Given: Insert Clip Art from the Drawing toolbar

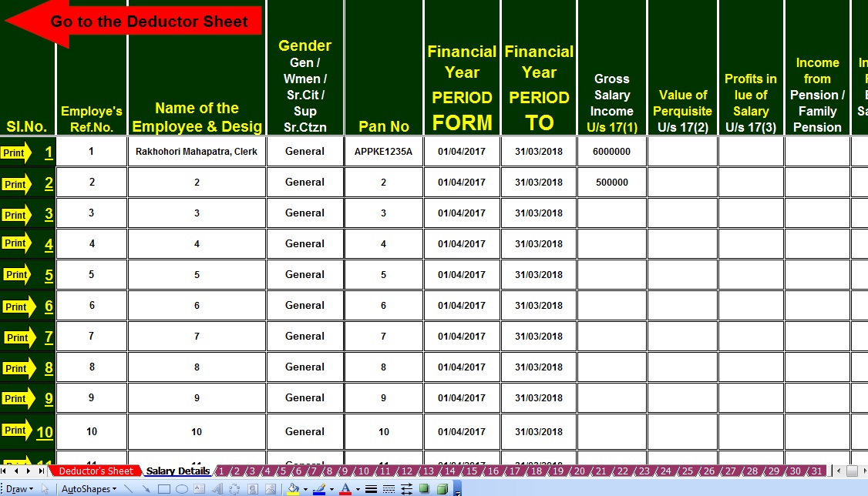Looking at the screenshot, I should click(x=253, y=489).
